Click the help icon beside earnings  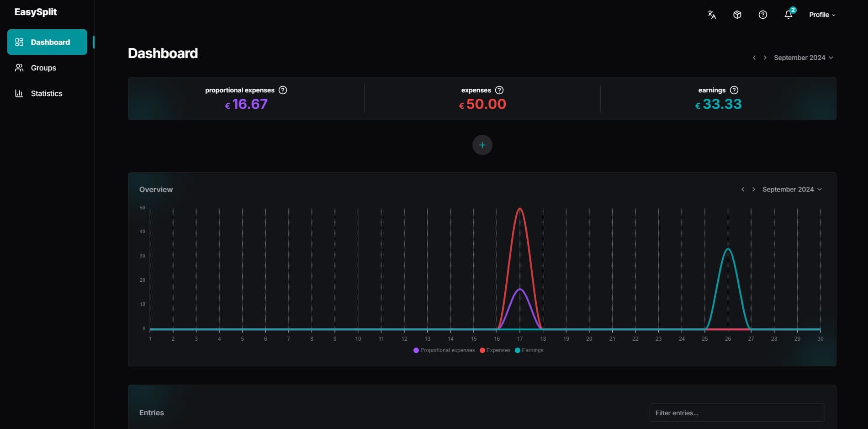734,90
